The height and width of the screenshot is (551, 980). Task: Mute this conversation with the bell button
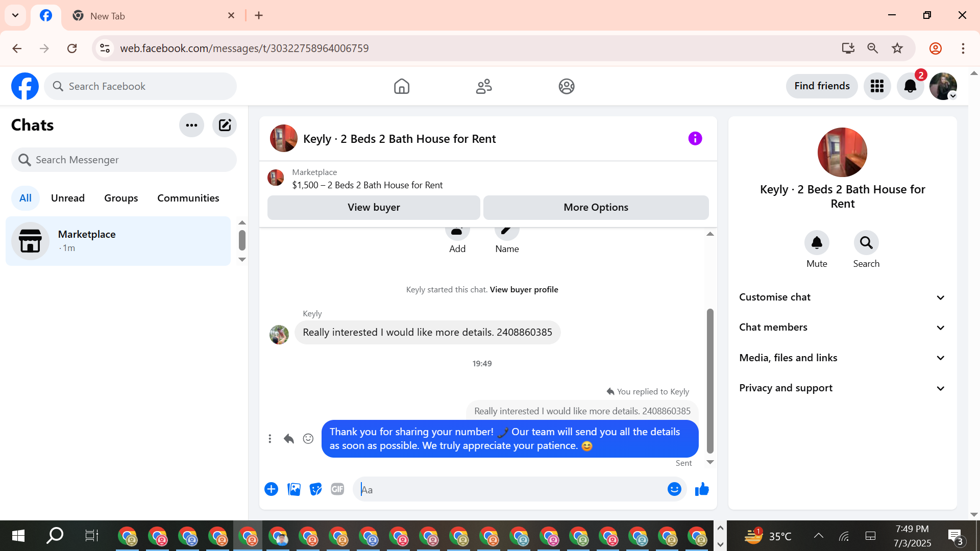coord(817,243)
